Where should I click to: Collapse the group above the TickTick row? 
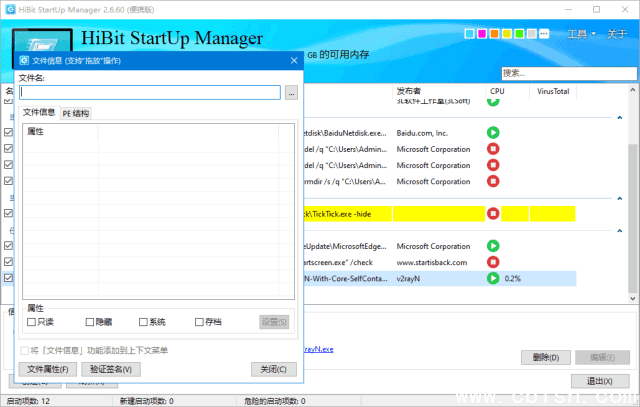619,198
